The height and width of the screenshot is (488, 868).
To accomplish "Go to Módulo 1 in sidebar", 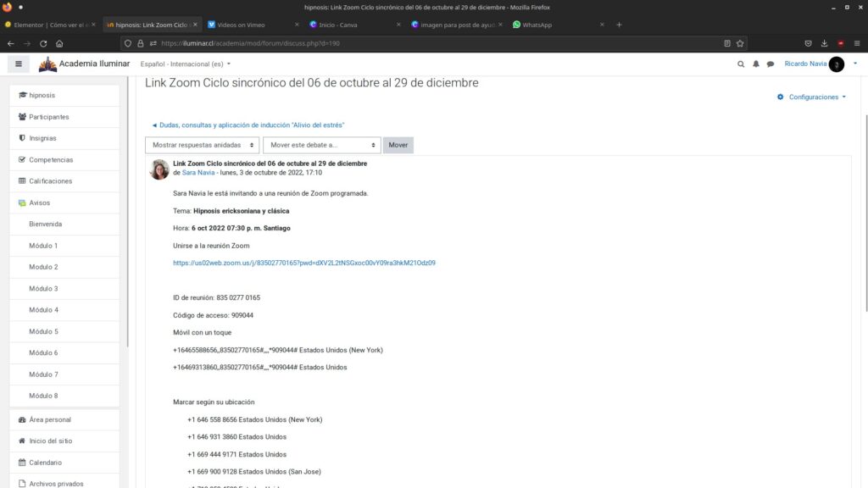I will click(x=64, y=246).
